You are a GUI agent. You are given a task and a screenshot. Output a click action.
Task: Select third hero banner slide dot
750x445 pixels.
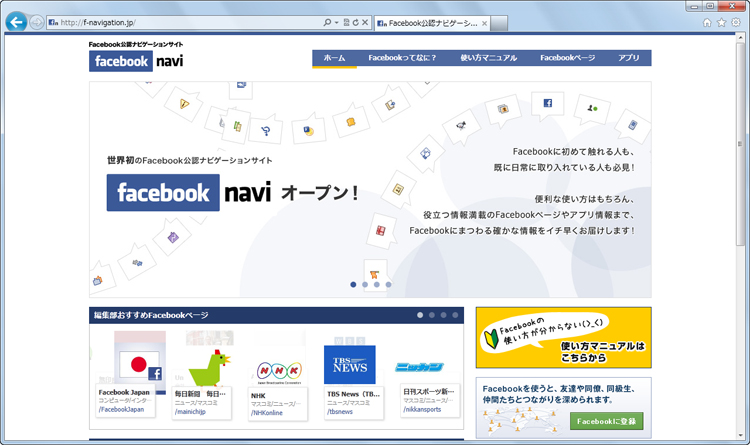377,284
